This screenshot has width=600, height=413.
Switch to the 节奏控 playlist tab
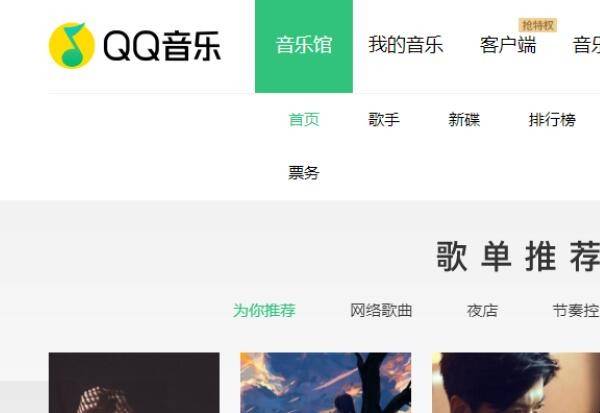point(576,310)
